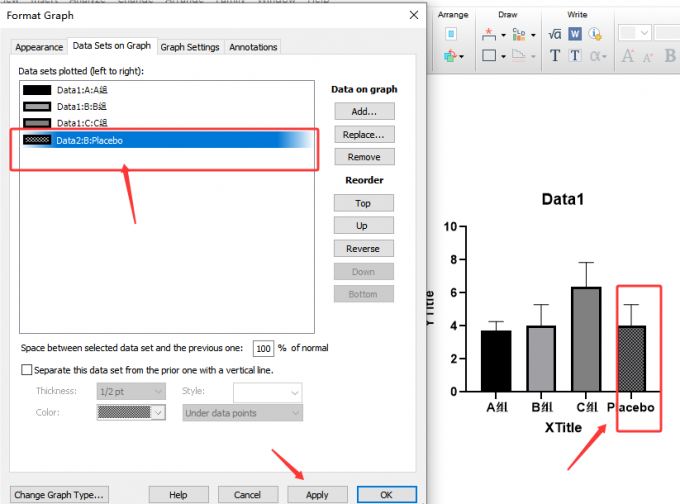Select the rectangle draw shape tool

[x=489, y=56]
